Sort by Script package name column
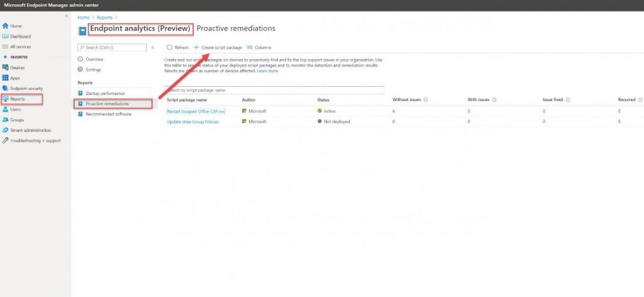 (x=187, y=100)
